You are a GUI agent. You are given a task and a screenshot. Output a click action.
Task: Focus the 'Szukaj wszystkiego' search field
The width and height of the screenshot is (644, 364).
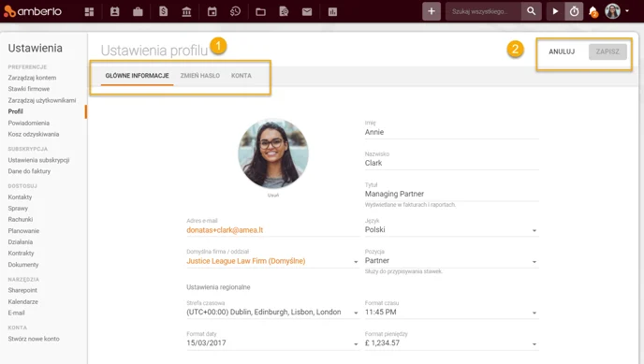click(x=483, y=11)
